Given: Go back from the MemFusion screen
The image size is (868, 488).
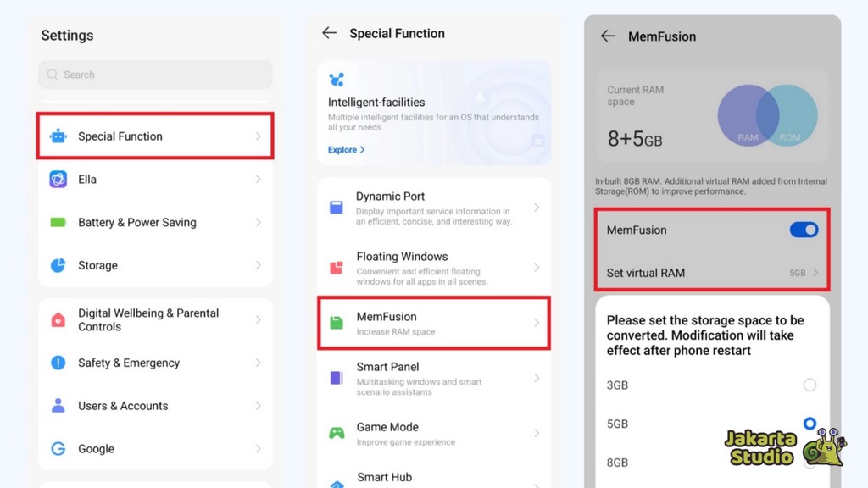Looking at the screenshot, I should pos(607,36).
